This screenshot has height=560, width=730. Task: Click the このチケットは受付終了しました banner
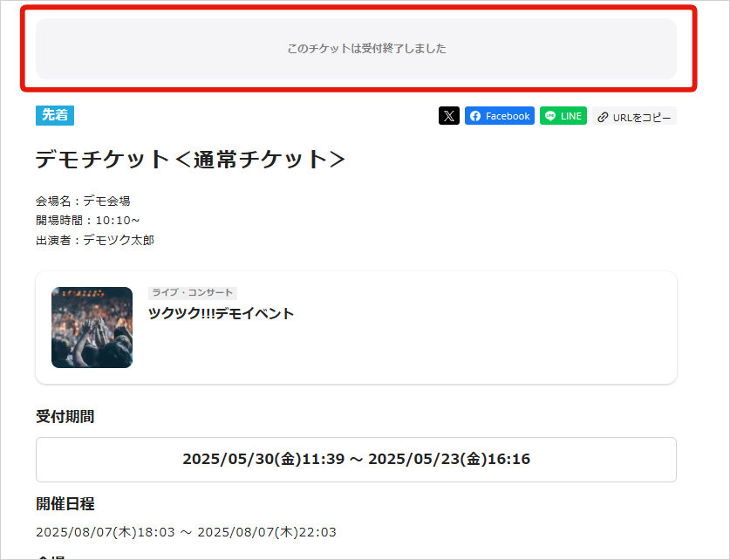point(356,49)
